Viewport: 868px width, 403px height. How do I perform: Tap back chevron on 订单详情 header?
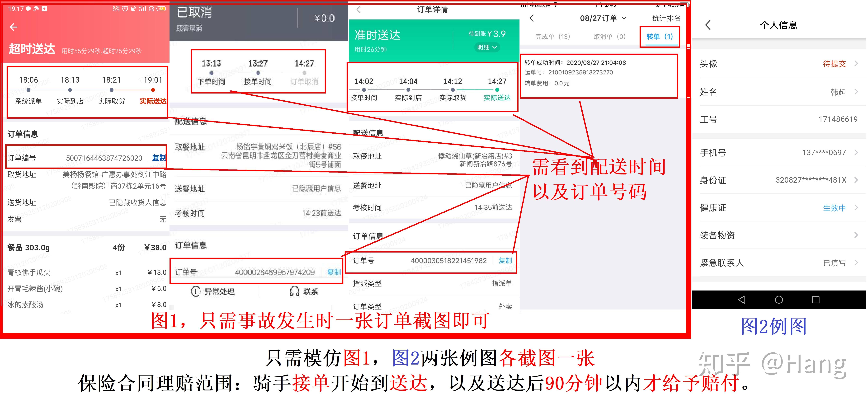pos(359,10)
